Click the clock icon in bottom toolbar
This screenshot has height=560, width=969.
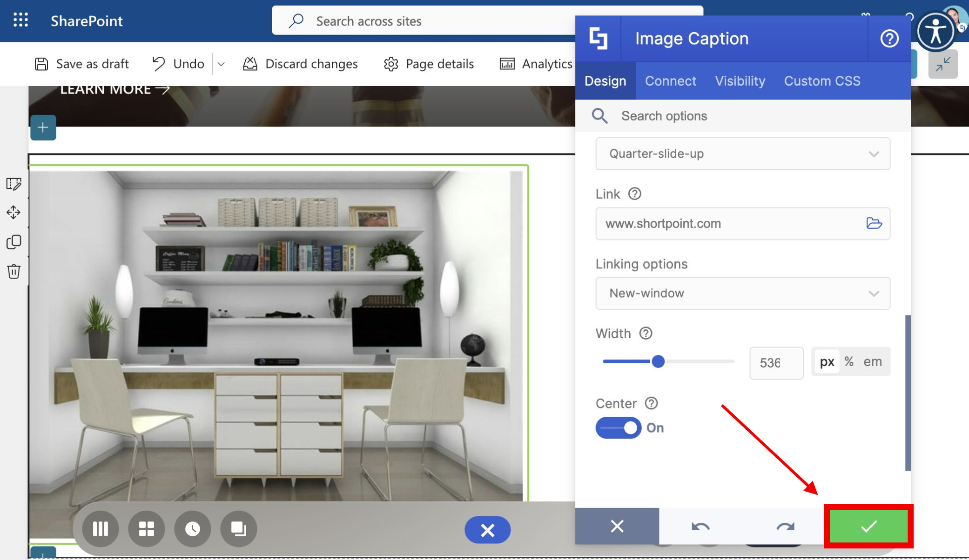pos(192,529)
